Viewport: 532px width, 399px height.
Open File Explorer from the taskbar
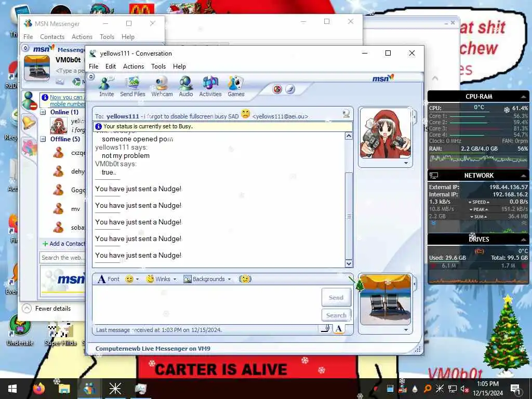tap(64, 389)
